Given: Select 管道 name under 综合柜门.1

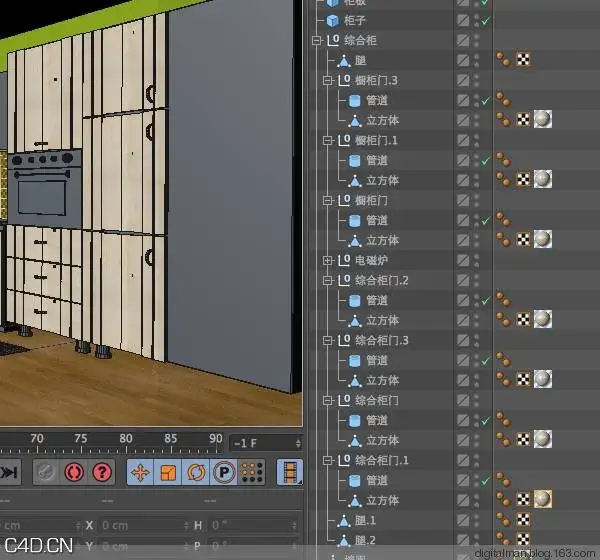Looking at the screenshot, I should pyautogui.click(x=377, y=480).
